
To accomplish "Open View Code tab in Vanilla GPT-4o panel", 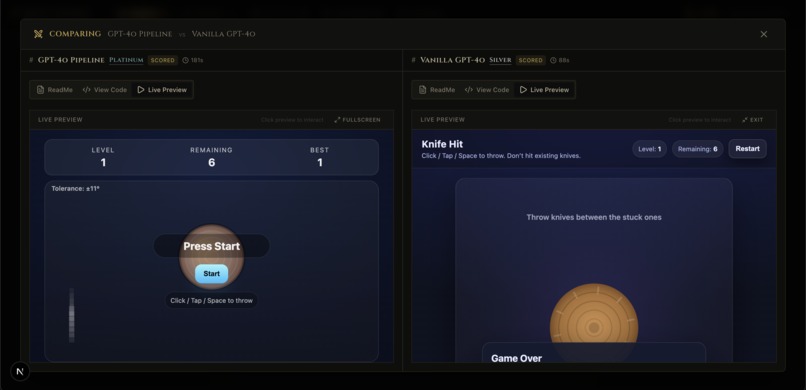I will (x=487, y=89).
